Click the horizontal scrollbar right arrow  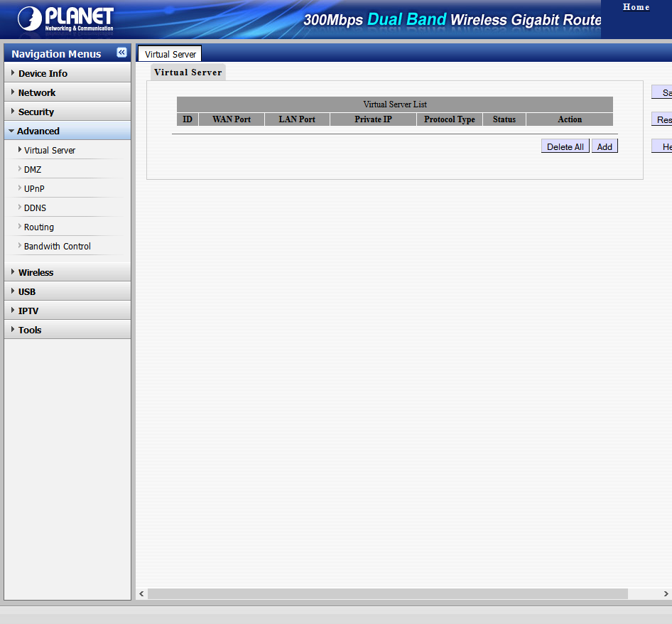(x=666, y=593)
